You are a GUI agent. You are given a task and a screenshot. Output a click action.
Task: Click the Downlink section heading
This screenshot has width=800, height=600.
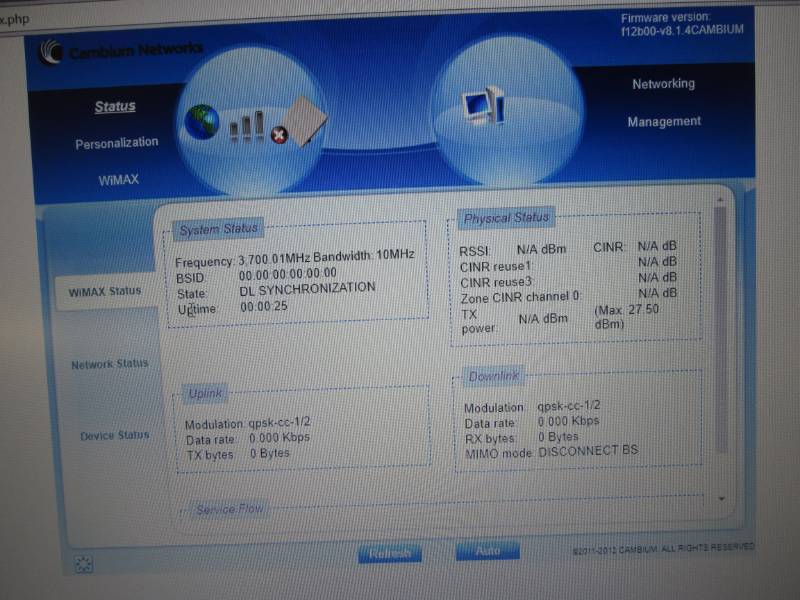coord(493,377)
